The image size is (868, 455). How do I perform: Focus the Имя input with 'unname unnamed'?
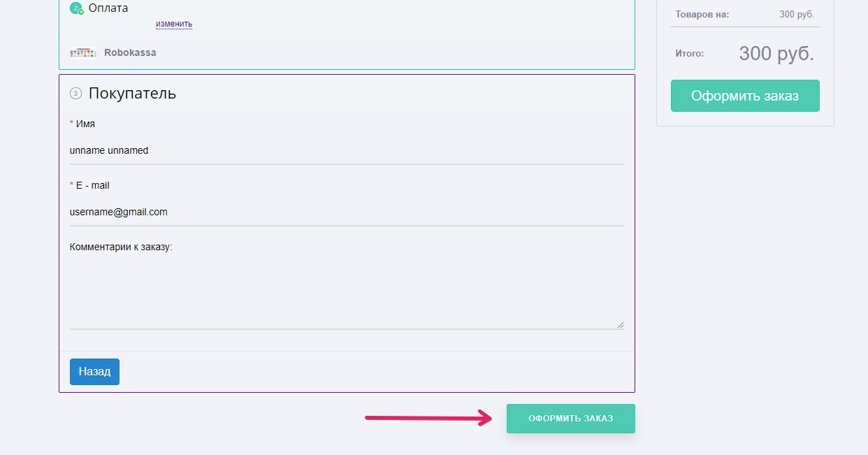tap(347, 150)
